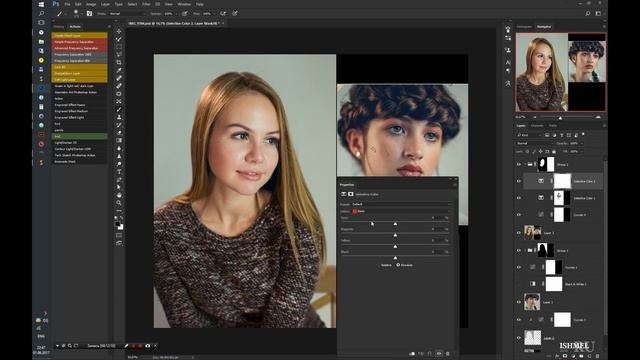Select the Blur tool
The height and width of the screenshot is (360, 640).
119,148
